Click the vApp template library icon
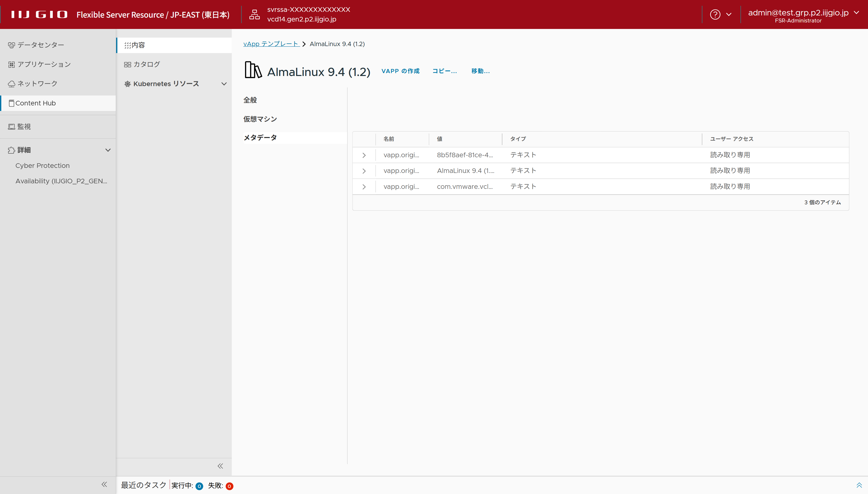 253,70
